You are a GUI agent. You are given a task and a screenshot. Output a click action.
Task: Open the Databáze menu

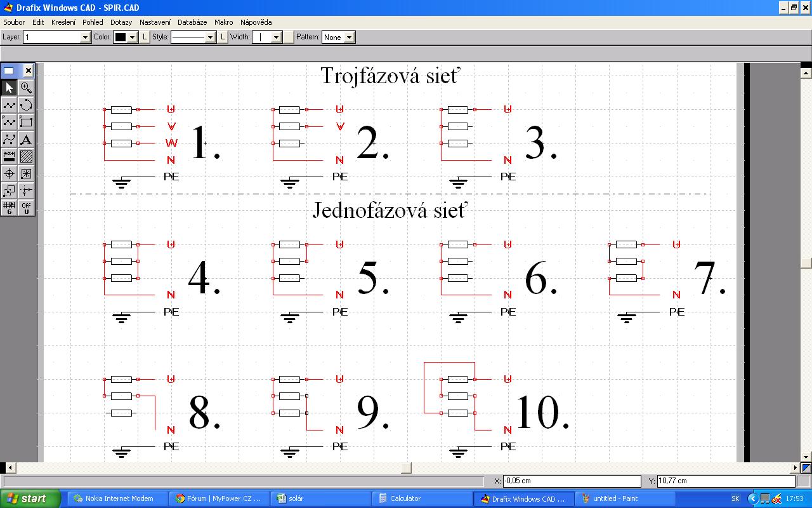[192, 22]
